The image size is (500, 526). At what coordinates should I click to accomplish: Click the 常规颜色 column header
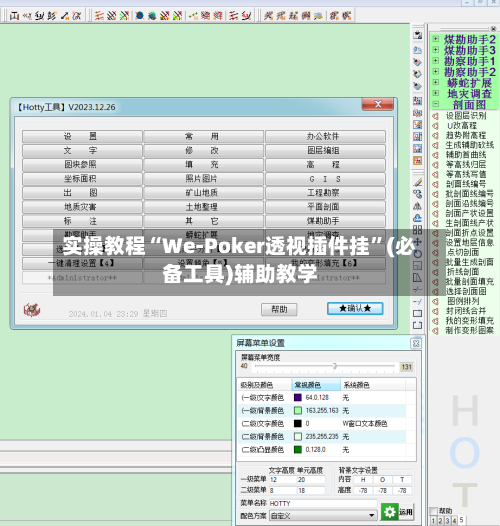tap(316, 385)
